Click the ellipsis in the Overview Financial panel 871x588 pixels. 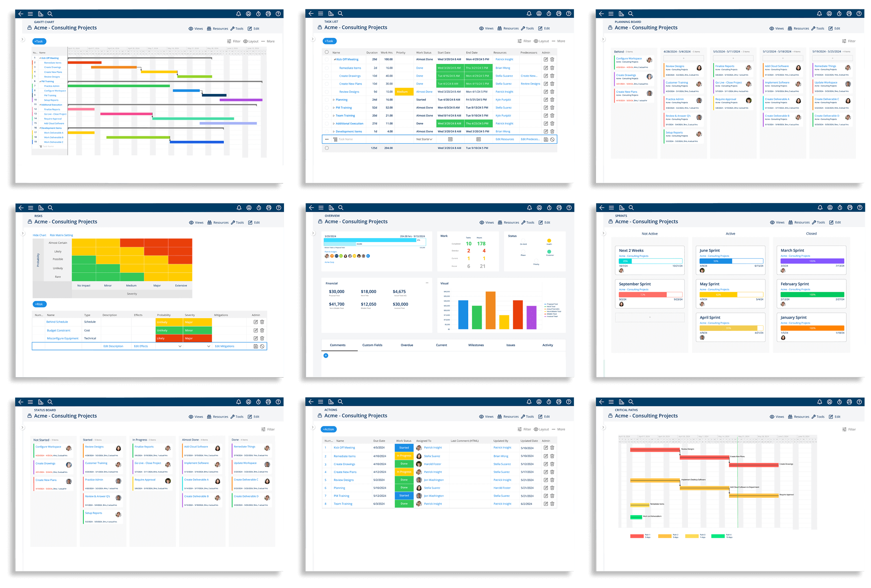[x=427, y=283]
